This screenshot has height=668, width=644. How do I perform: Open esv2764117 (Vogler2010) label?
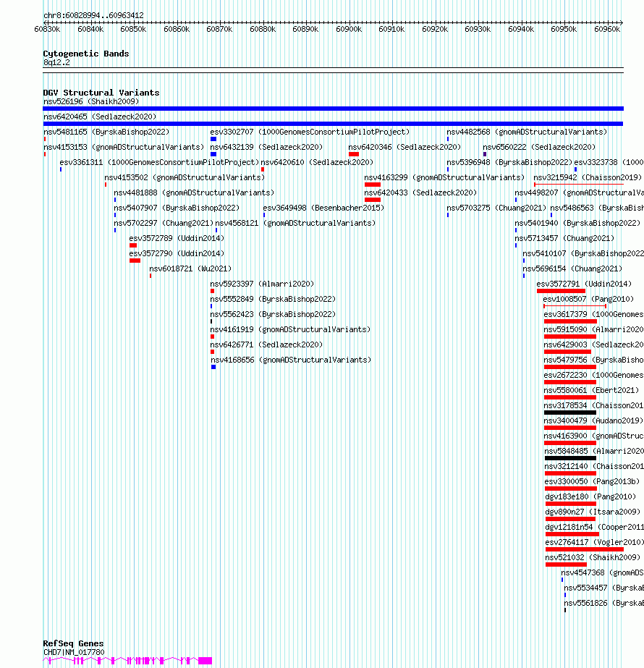click(594, 542)
